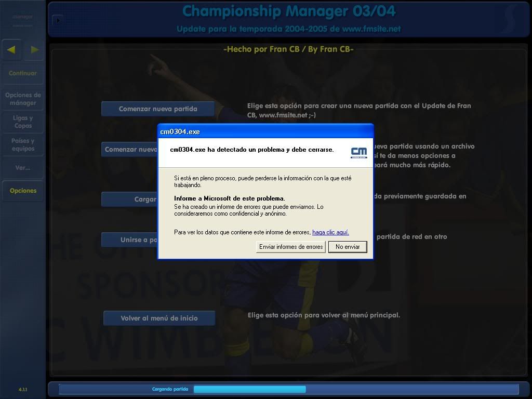The image size is (532, 399).
Task: Click the small arrow button beside the title
Action: tap(58, 20)
